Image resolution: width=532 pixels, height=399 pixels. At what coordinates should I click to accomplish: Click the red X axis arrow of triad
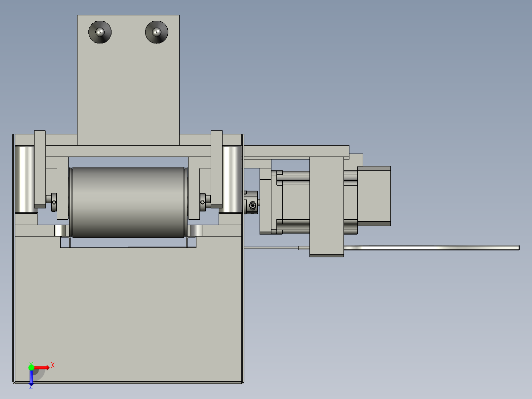pos(41,367)
